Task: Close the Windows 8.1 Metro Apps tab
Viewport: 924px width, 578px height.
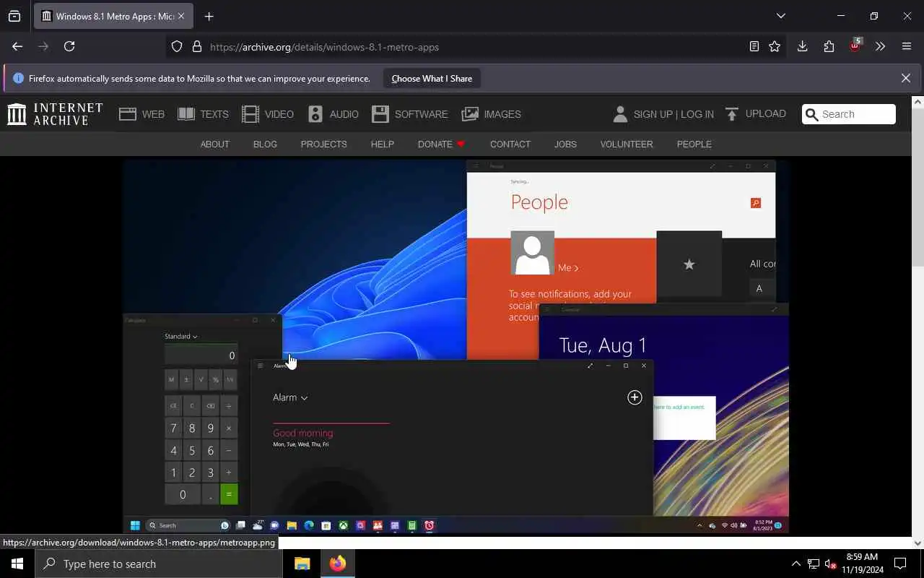Action: (181, 16)
